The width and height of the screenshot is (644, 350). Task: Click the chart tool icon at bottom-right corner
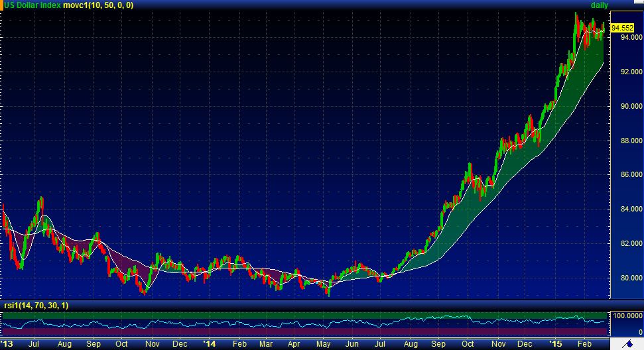click(x=627, y=343)
